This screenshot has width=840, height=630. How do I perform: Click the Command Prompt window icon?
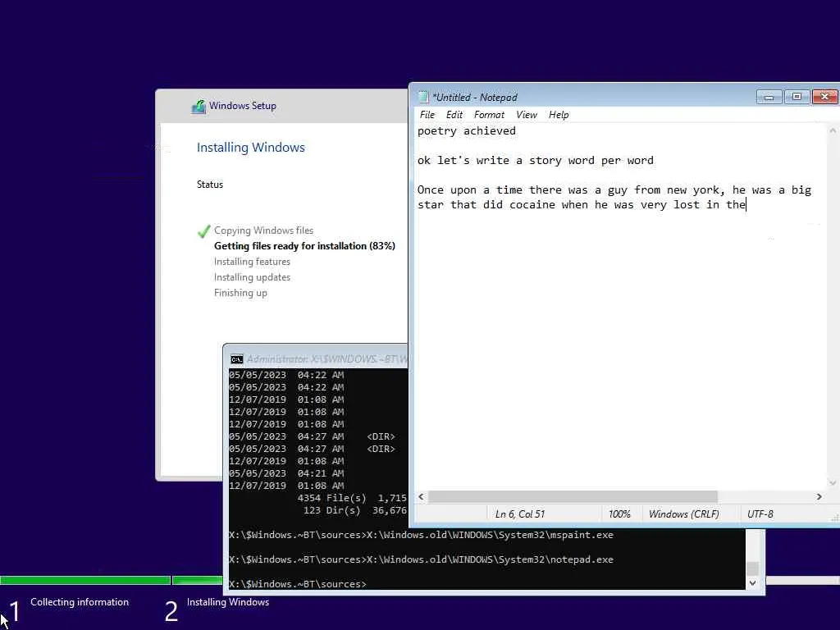(236, 359)
